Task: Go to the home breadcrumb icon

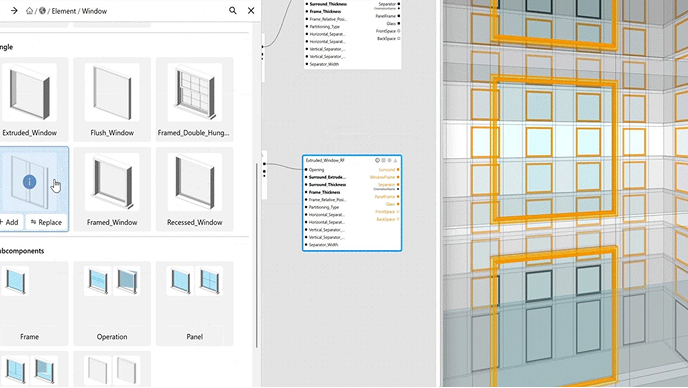Action: [x=29, y=11]
